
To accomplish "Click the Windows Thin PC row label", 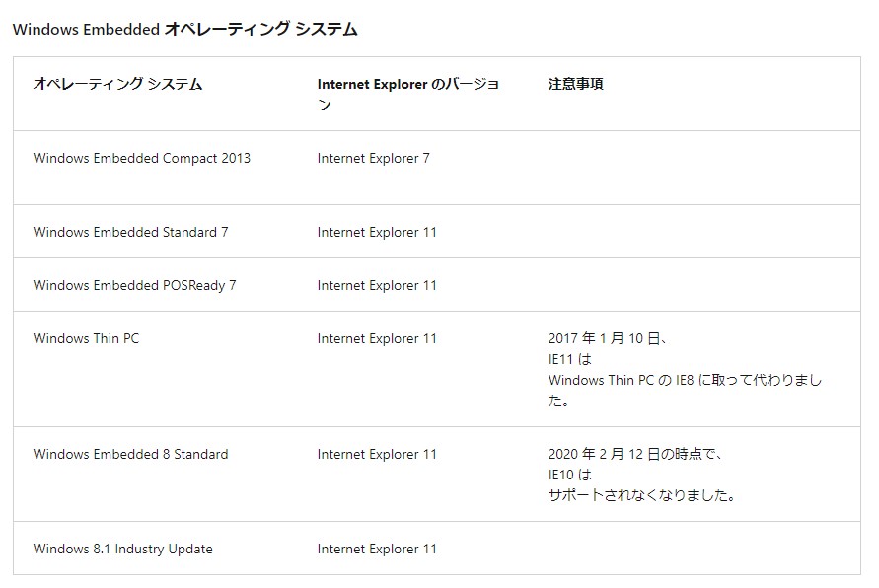I will [85, 338].
